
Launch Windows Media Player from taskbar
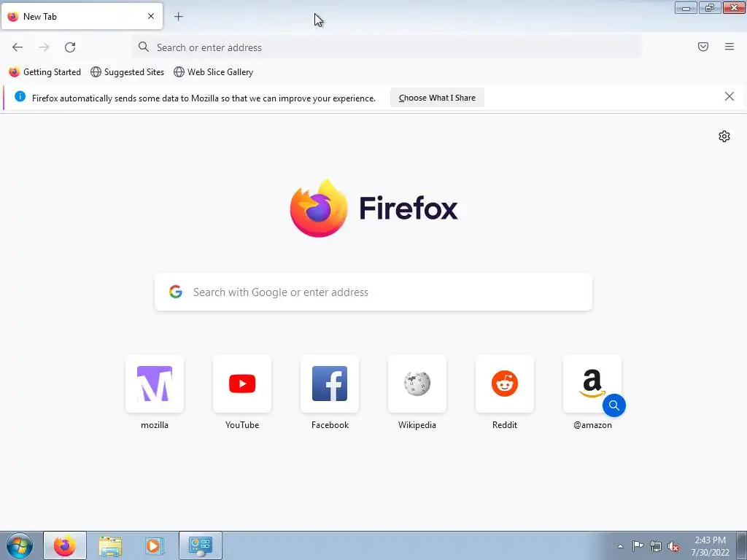[155, 545]
